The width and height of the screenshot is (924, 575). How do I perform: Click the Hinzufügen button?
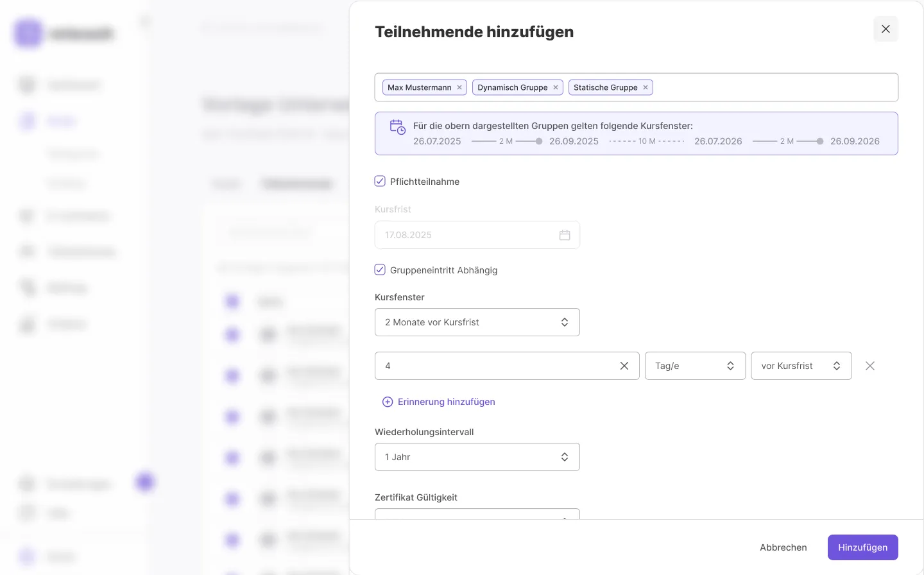point(862,547)
